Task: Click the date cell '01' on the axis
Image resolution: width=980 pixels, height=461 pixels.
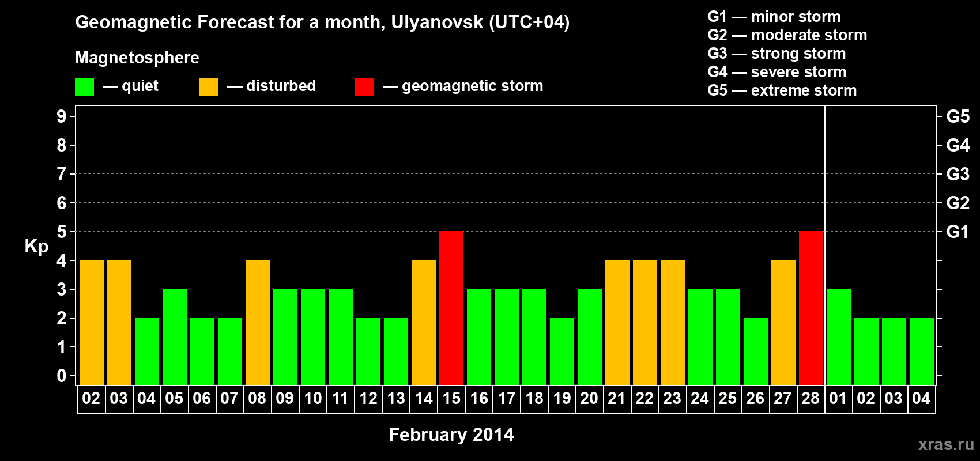Action: (x=838, y=399)
